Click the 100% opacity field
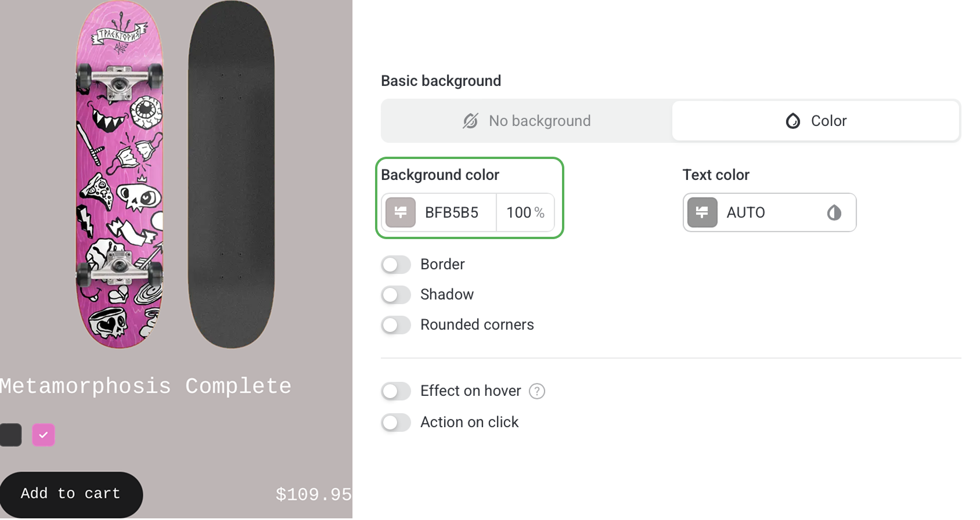Screen dimensions: 980x520 (525, 212)
